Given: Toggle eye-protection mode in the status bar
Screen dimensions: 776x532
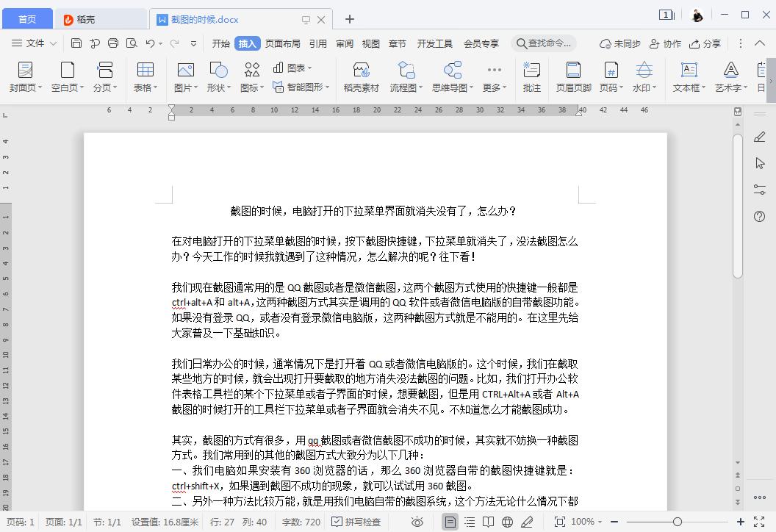Looking at the screenshot, I should pos(417,522).
